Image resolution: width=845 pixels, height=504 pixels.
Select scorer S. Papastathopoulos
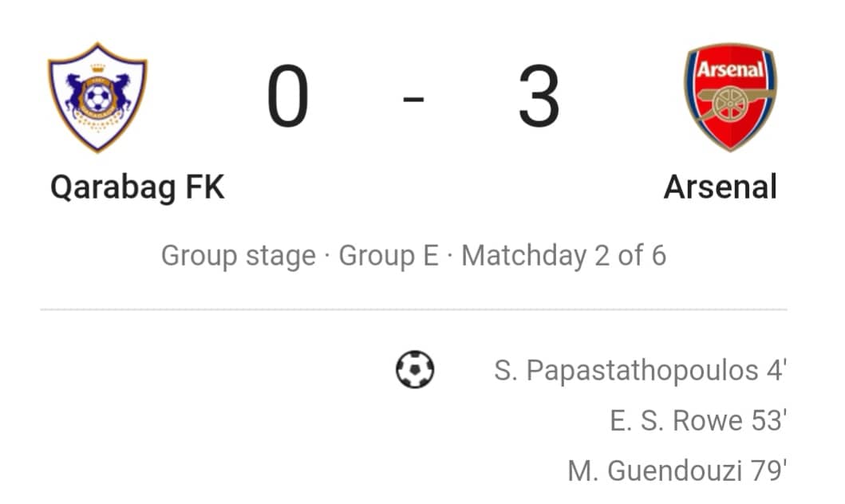click(626, 371)
